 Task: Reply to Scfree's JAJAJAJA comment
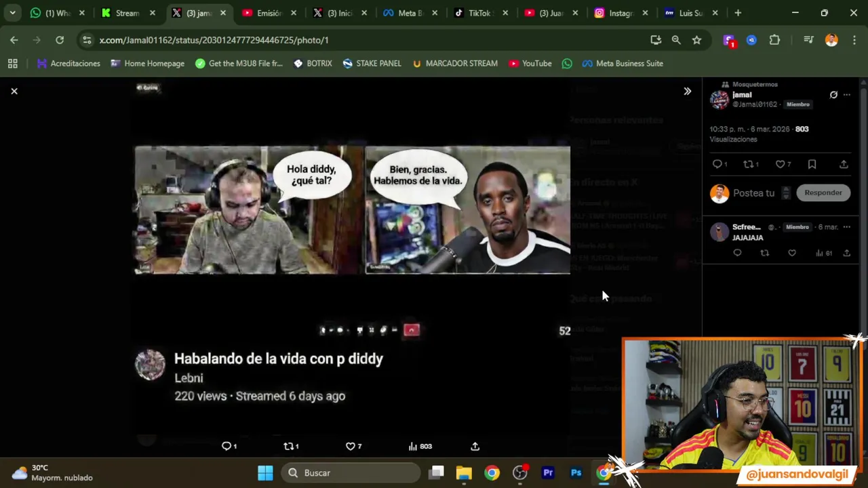pos(737,253)
